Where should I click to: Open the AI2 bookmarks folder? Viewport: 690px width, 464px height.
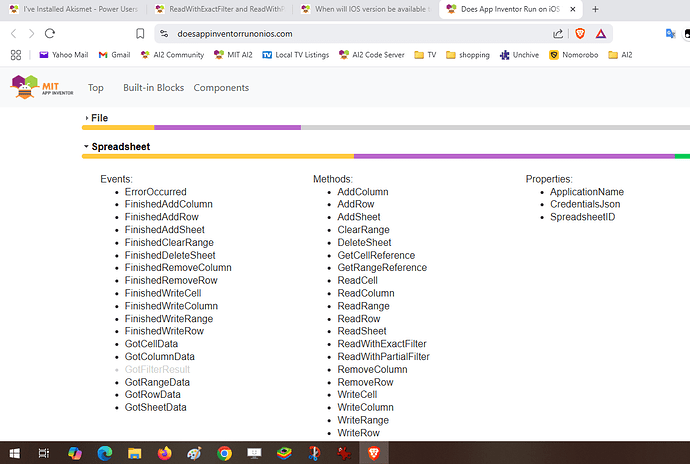tap(620, 55)
